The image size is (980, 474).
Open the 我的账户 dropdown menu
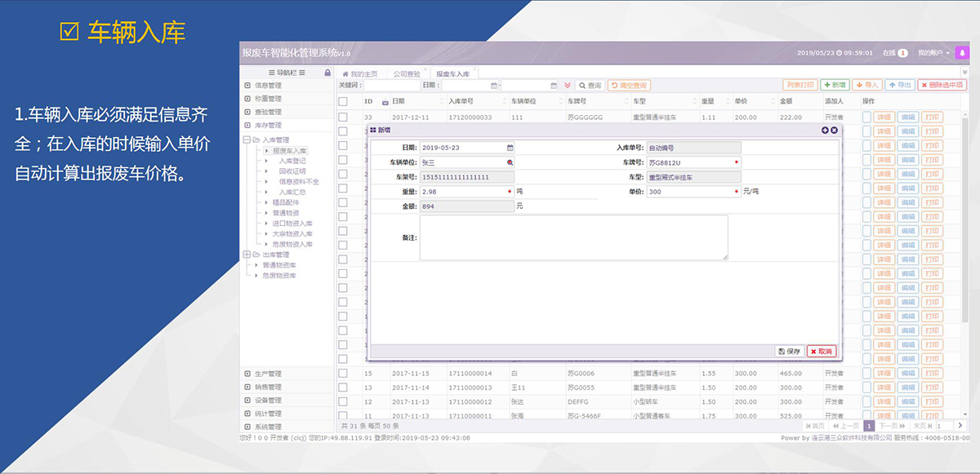[x=933, y=53]
